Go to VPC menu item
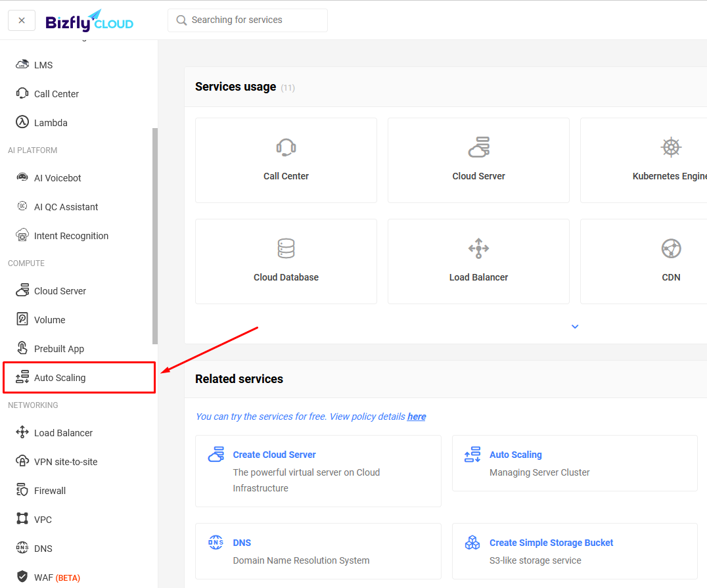This screenshot has height=588, width=707. coord(43,520)
